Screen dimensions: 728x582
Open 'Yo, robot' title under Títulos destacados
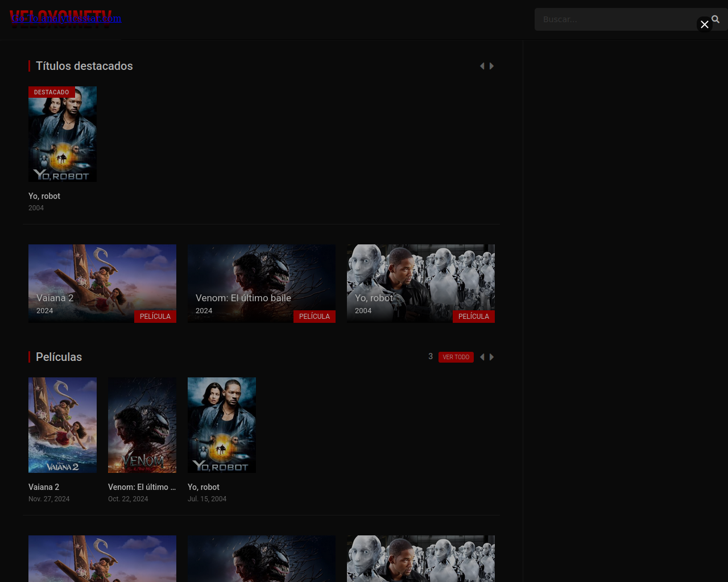[x=44, y=196]
